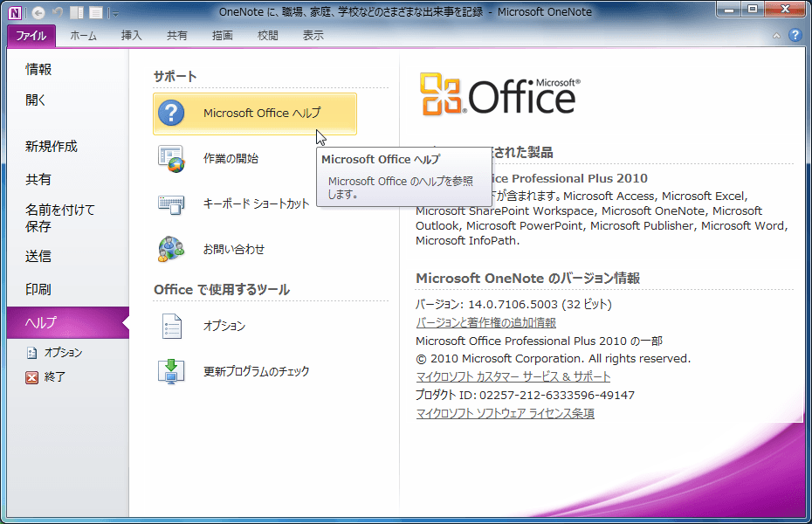The image size is (812, 524).
Task: Click the サポート section heading
Action: point(175,77)
